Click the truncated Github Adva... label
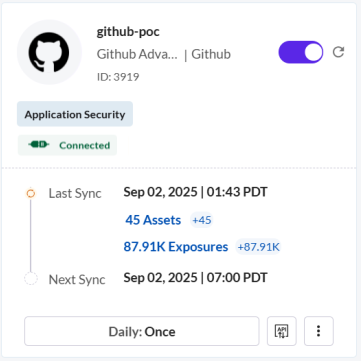Image resolution: width=363 pixels, height=362 pixels. pos(137,54)
